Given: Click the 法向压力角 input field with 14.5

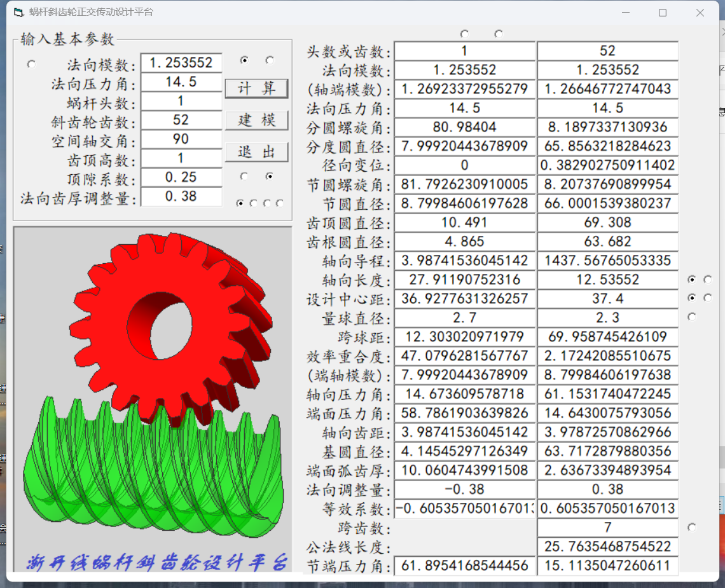Looking at the screenshot, I should pos(181,82).
